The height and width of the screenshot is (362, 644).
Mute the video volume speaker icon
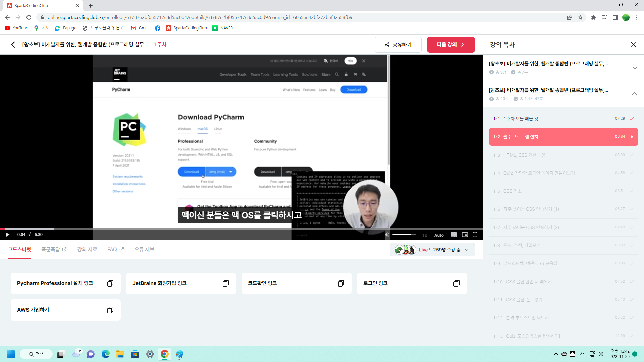pyautogui.click(x=387, y=235)
